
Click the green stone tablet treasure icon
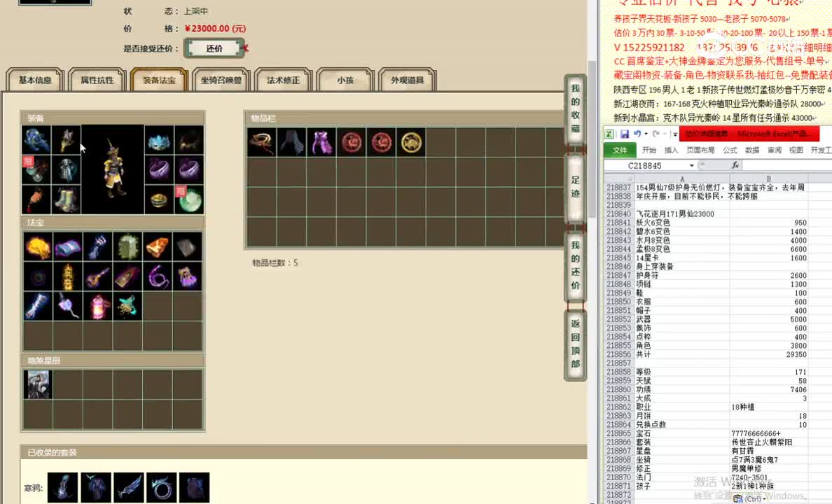127,246
